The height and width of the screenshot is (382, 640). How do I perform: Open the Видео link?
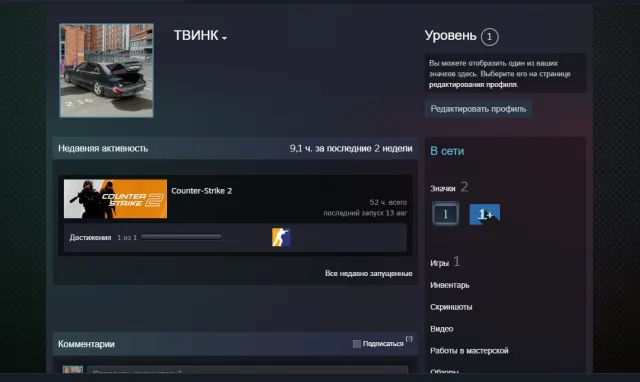pyautogui.click(x=442, y=329)
